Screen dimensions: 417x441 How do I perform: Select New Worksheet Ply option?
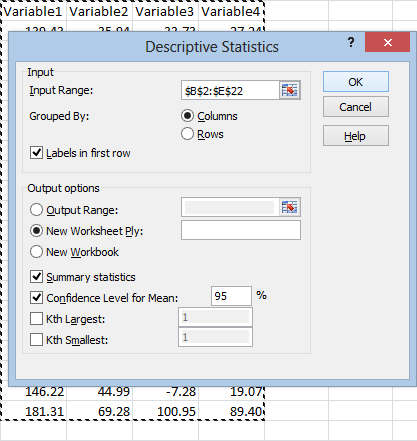tap(36, 231)
